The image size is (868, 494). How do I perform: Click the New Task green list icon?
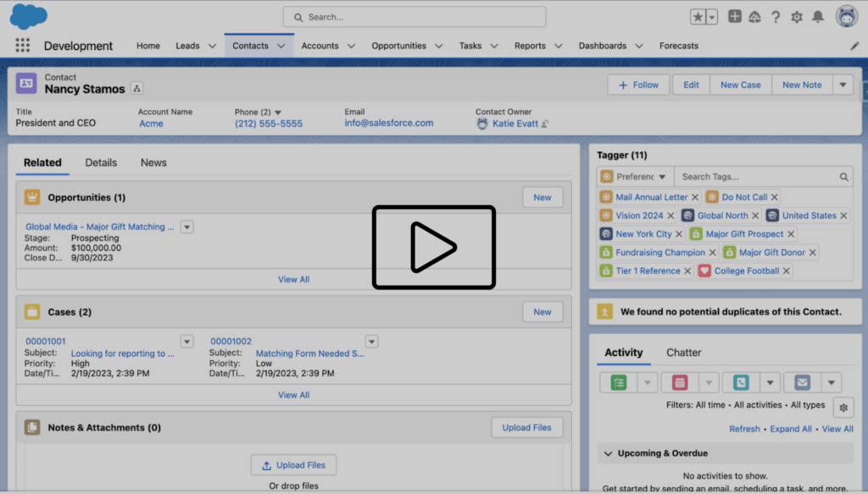tap(618, 382)
